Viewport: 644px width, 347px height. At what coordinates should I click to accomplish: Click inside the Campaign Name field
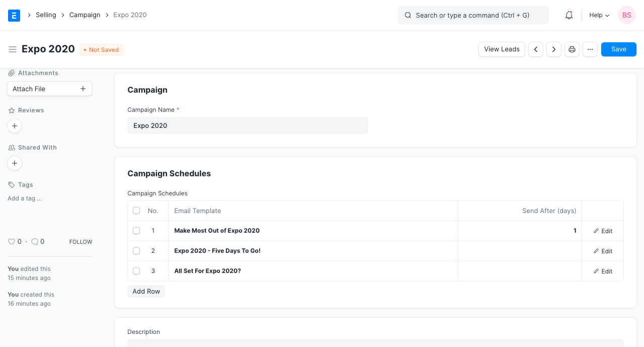[x=248, y=125]
